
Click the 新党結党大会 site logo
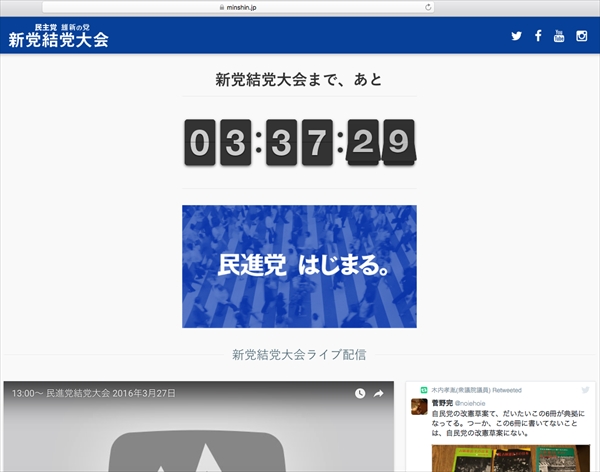(x=58, y=36)
